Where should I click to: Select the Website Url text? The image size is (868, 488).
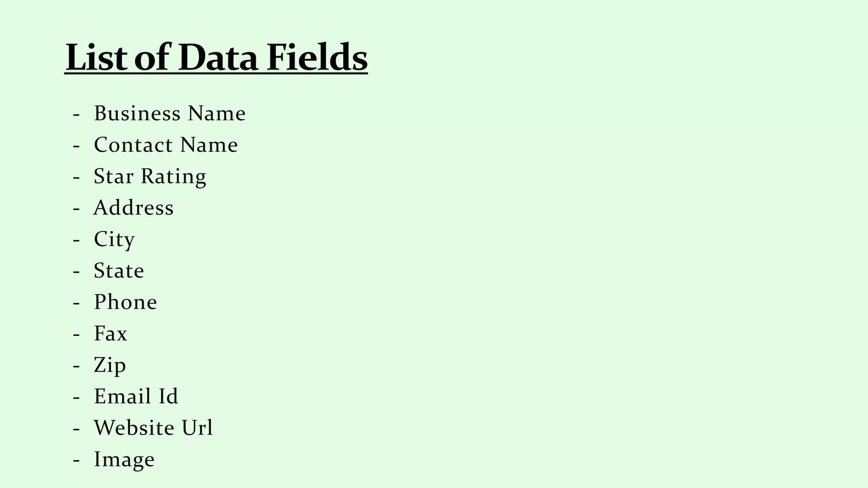coord(153,428)
